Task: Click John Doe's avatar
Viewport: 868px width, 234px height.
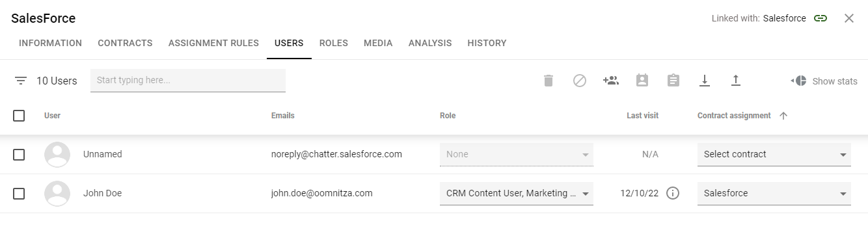Action: [x=57, y=193]
